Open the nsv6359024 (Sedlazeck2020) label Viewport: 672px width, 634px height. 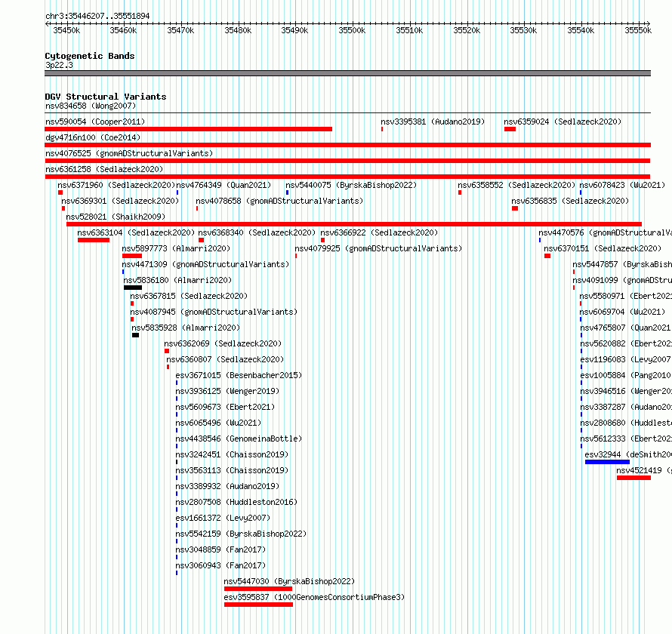(x=563, y=122)
